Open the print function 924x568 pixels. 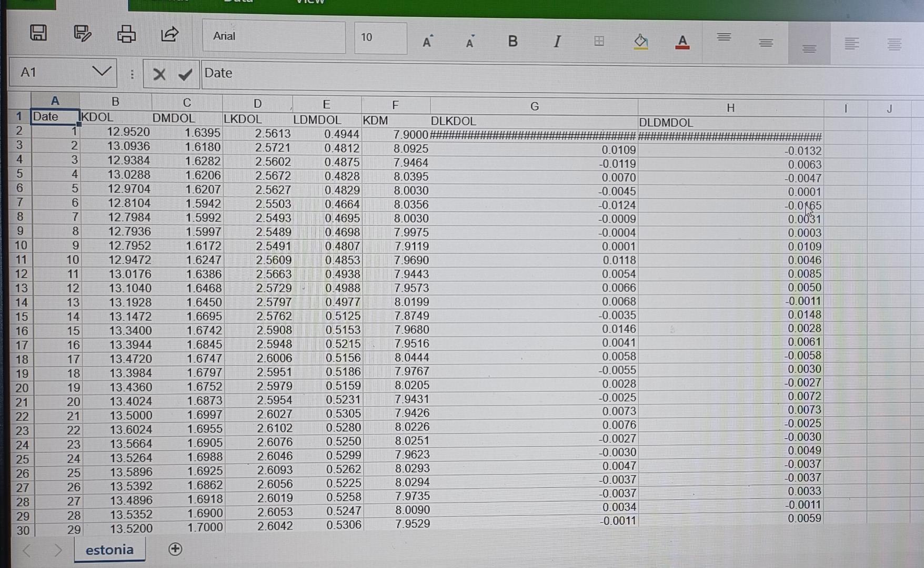click(126, 34)
